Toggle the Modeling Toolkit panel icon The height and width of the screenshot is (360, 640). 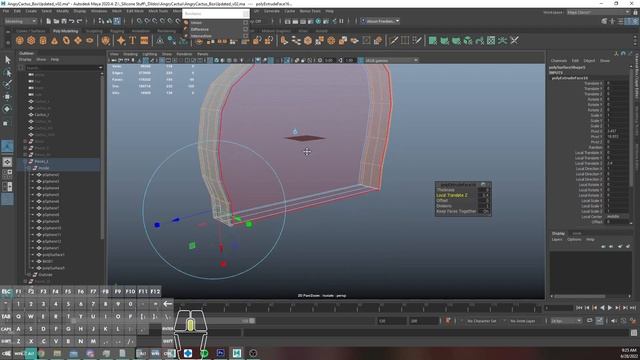tap(604, 21)
